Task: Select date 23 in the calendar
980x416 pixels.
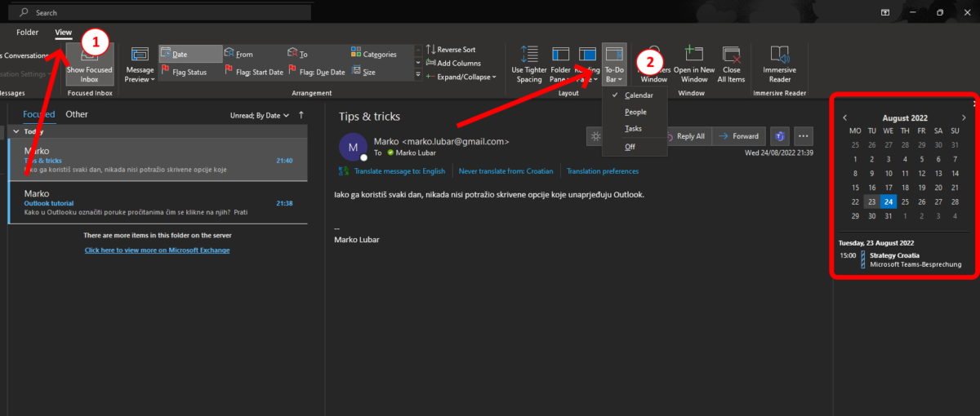Action: click(x=872, y=201)
